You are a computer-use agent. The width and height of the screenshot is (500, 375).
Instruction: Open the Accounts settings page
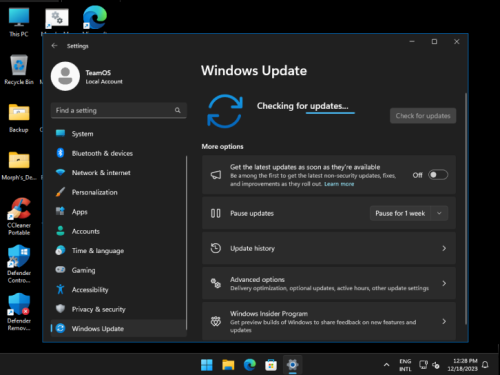pyautogui.click(x=118, y=231)
